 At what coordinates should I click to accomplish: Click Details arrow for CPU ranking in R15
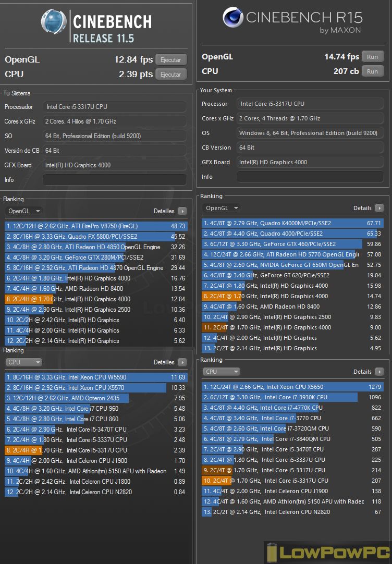[379, 372]
